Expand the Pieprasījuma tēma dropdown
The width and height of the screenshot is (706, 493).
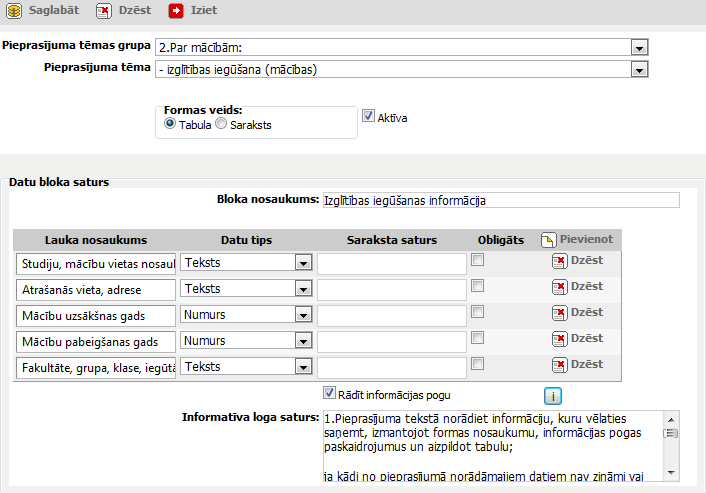click(x=637, y=69)
